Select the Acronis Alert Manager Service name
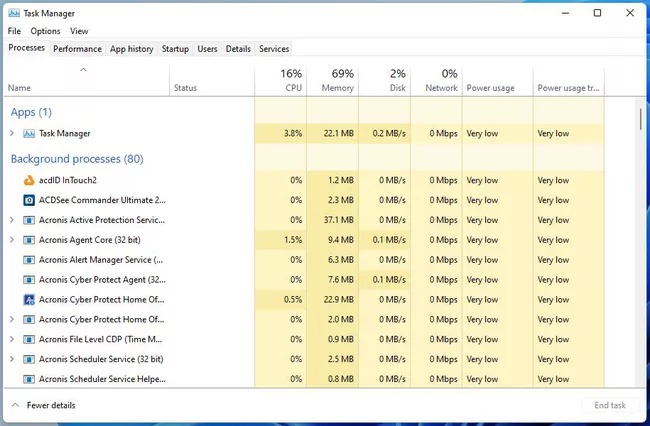 (101, 260)
